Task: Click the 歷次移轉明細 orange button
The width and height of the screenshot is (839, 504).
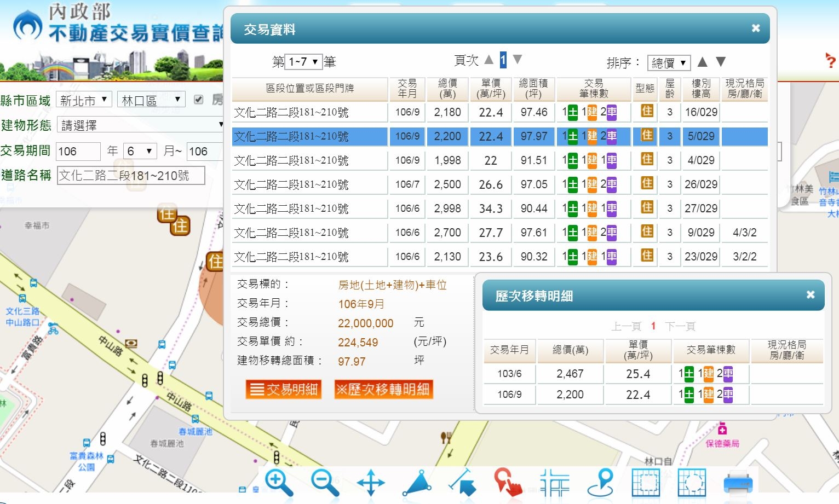Action: [383, 390]
